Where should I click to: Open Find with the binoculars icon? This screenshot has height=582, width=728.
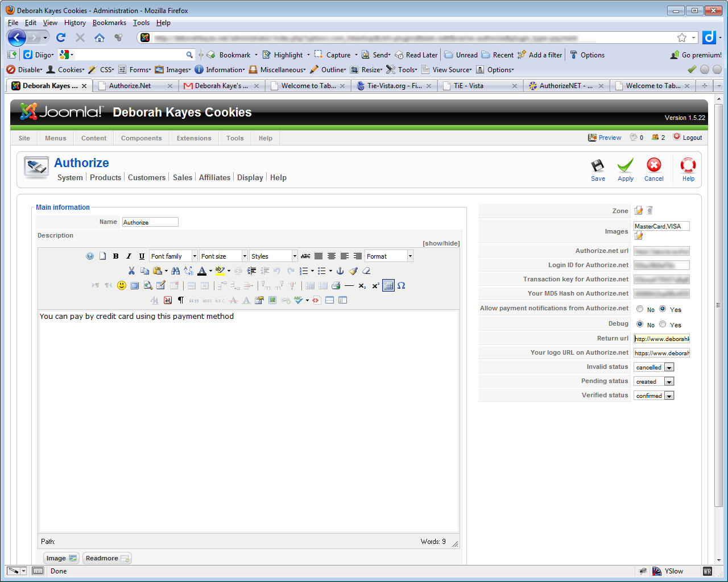[x=175, y=271]
